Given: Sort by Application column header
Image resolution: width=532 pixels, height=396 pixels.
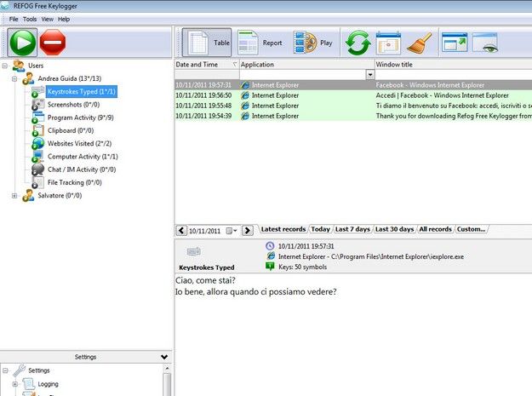Looking at the screenshot, I should click(x=306, y=65).
